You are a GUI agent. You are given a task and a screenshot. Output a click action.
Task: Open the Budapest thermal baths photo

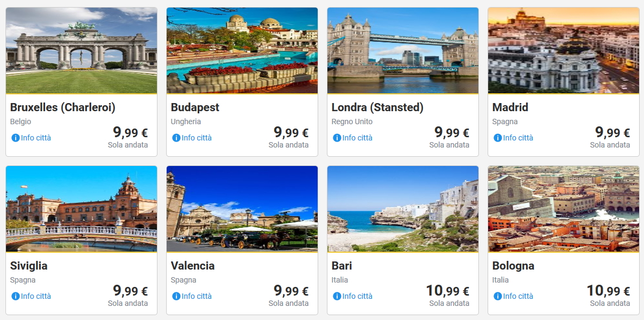point(242,50)
